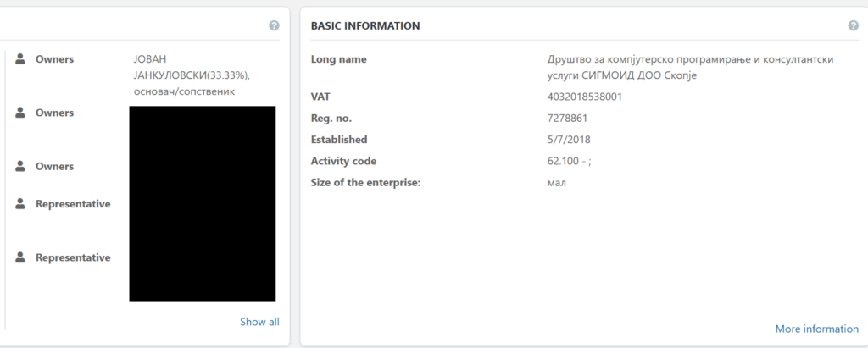The image size is (868, 348).
Task: Click the VAT number 4032018538001
Action: click(x=585, y=97)
